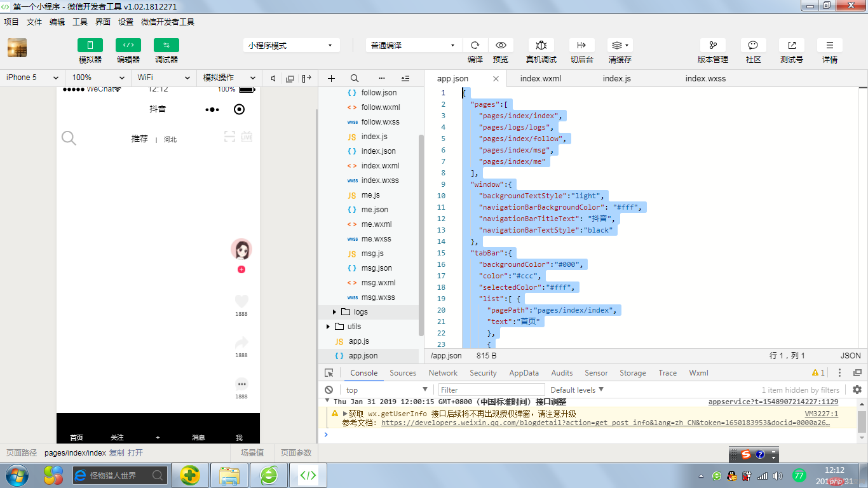The height and width of the screenshot is (488, 868).
Task: Toggle the 调试器 debugger panel button
Action: point(166,45)
